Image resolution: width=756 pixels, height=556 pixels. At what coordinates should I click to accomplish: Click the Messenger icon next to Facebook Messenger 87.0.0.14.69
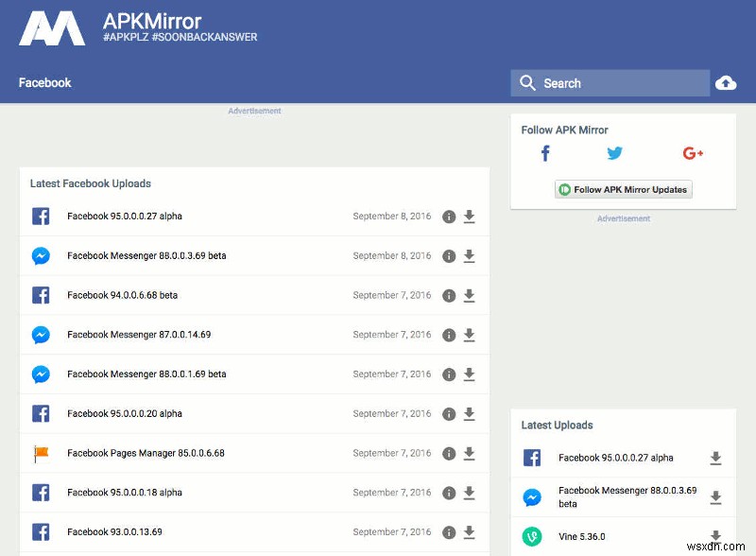click(x=41, y=334)
